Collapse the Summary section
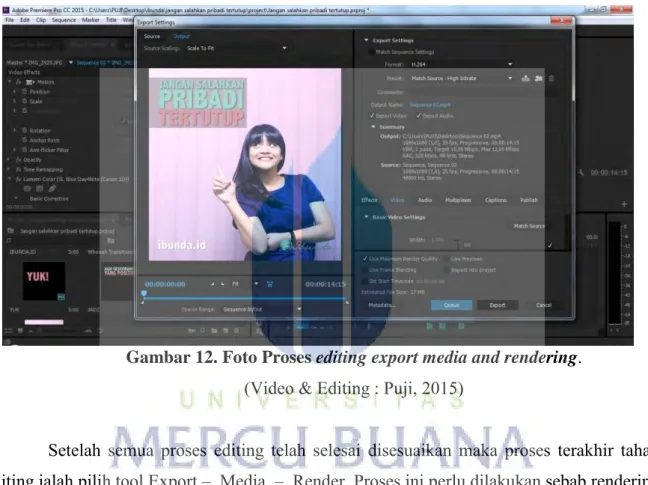 (373, 127)
